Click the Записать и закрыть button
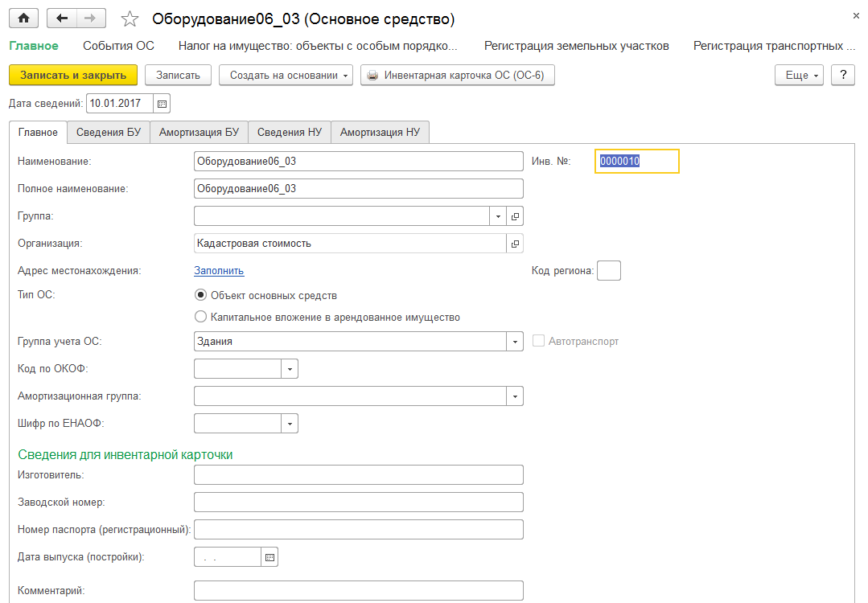The width and height of the screenshot is (868, 603). [x=73, y=75]
